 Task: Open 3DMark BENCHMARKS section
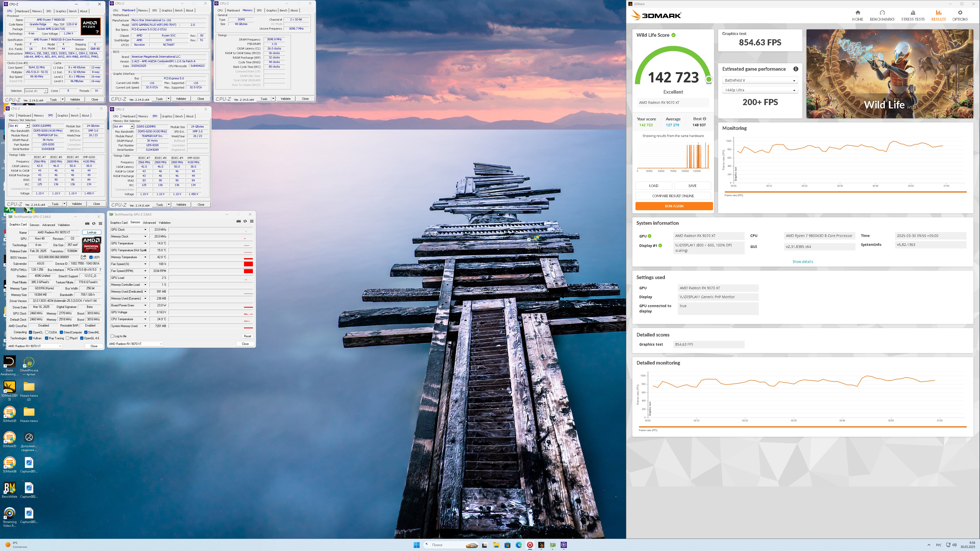click(882, 16)
